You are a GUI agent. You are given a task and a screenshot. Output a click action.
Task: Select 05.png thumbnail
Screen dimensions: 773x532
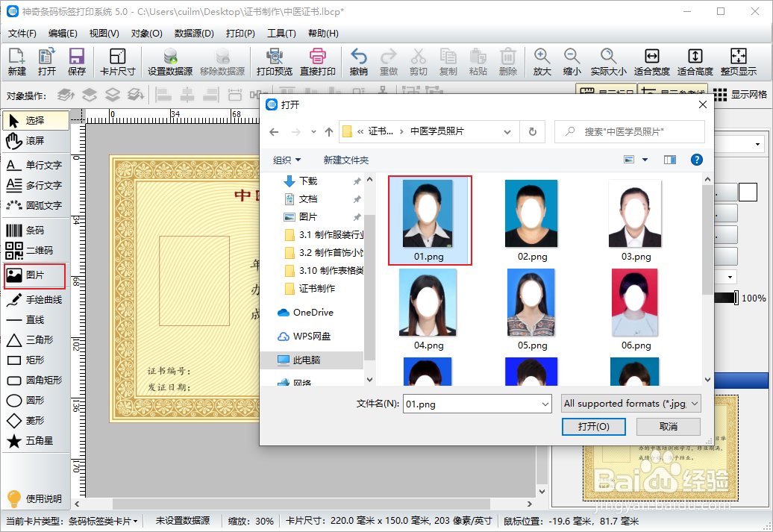tap(532, 310)
